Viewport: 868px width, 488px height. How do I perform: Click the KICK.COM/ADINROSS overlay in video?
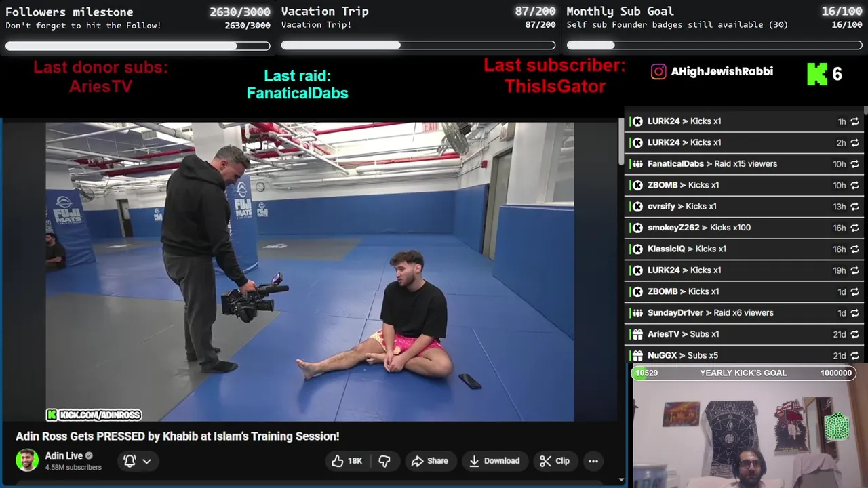coord(94,415)
